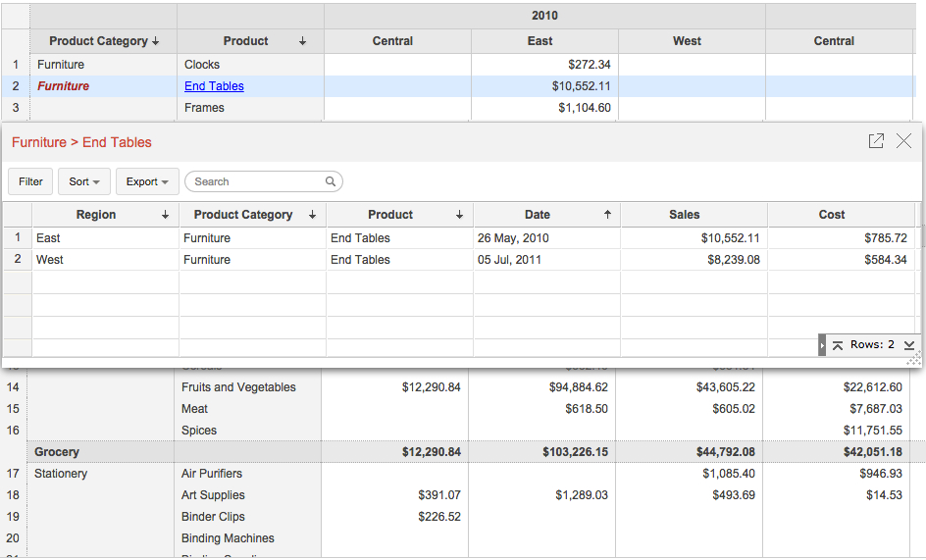Viewport: 926px width, 560px height.
Task: Select the Grocery subtotal row
Action: pos(57,452)
